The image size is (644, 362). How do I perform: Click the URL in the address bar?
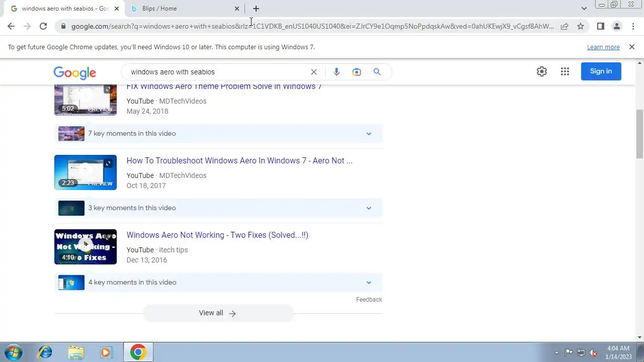[x=312, y=26]
